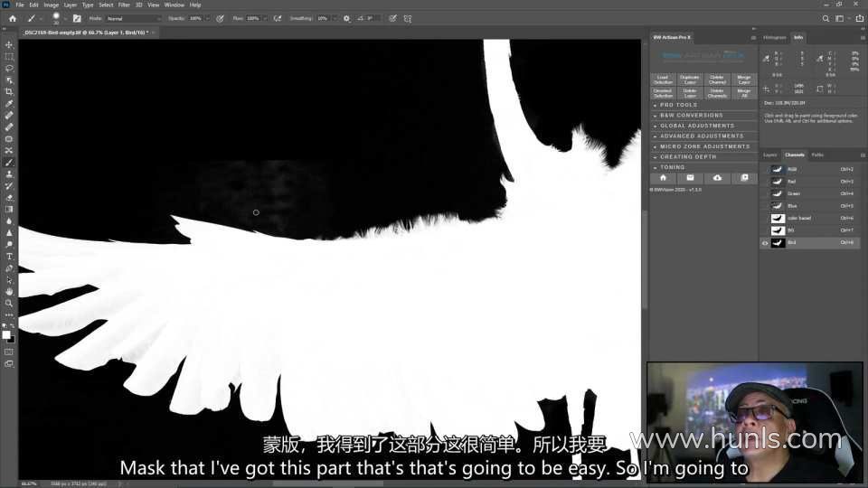Select the Hand tool

[9, 291]
